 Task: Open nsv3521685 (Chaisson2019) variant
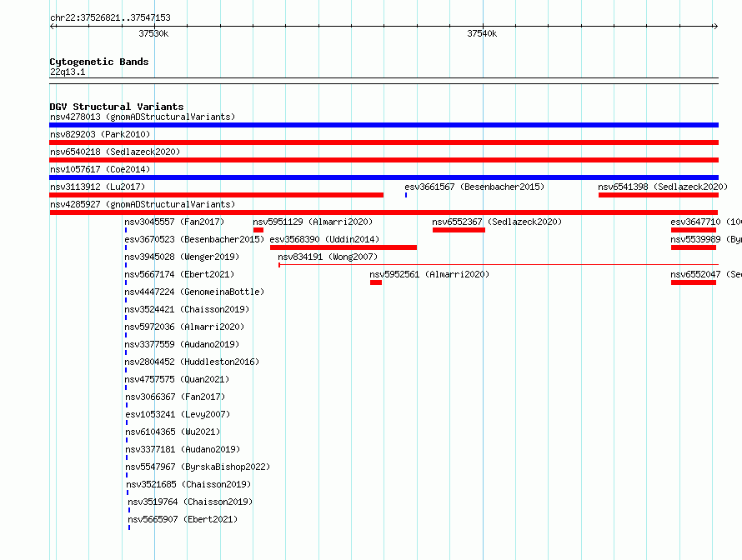[188, 484]
